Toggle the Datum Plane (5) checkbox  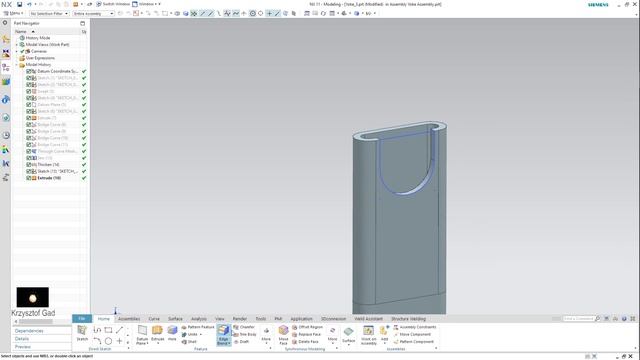pyautogui.click(x=29, y=105)
